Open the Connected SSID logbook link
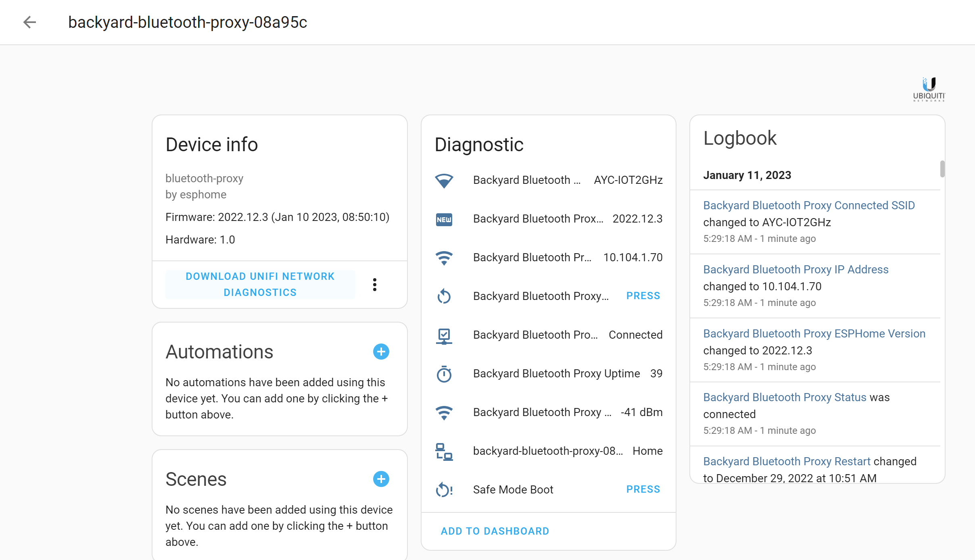The image size is (975, 560). tap(809, 205)
